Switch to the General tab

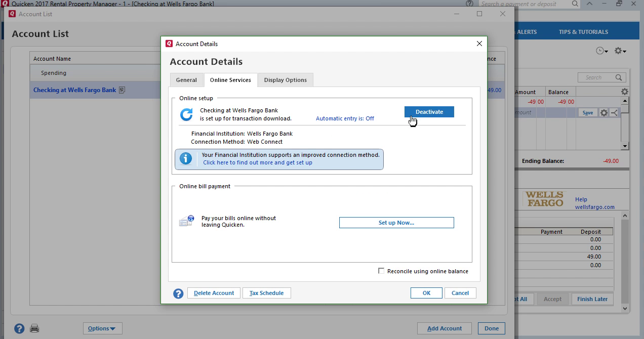pos(186,80)
